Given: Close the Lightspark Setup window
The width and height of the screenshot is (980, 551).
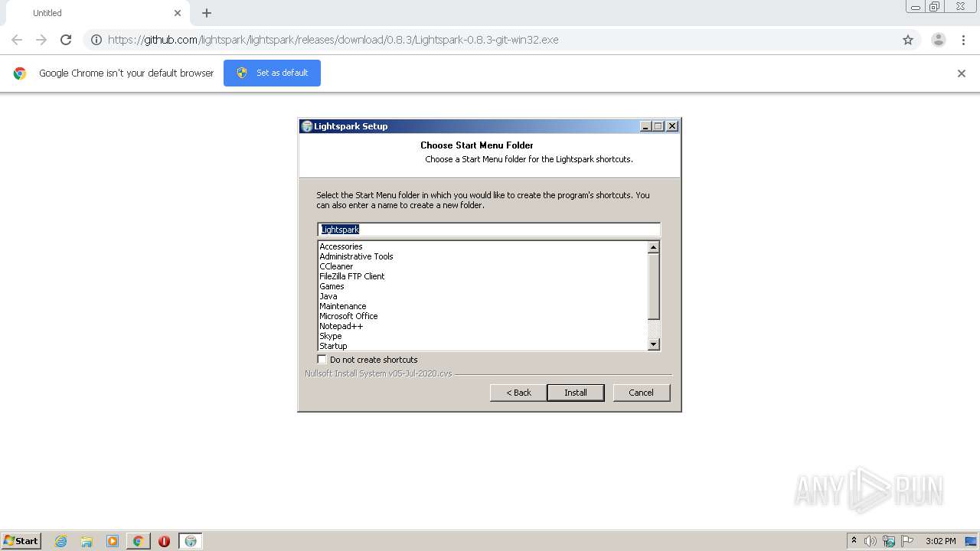Looking at the screenshot, I should [x=672, y=126].
